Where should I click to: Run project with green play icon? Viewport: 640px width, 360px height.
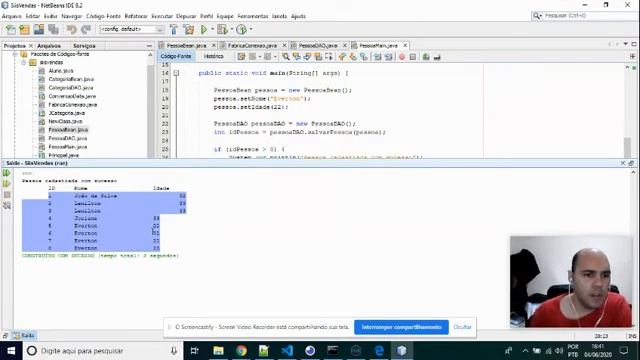click(204, 29)
